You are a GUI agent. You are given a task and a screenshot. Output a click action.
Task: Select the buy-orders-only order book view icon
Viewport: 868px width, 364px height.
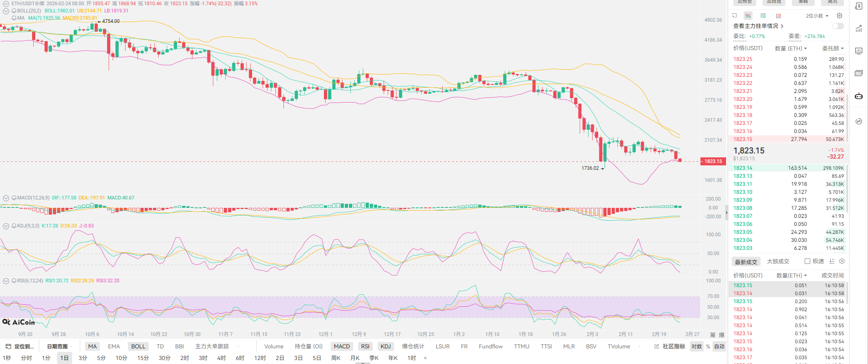point(763,16)
